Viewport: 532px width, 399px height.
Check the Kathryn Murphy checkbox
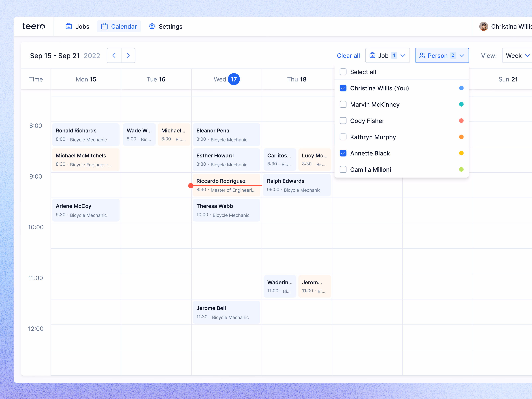point(343,137)
